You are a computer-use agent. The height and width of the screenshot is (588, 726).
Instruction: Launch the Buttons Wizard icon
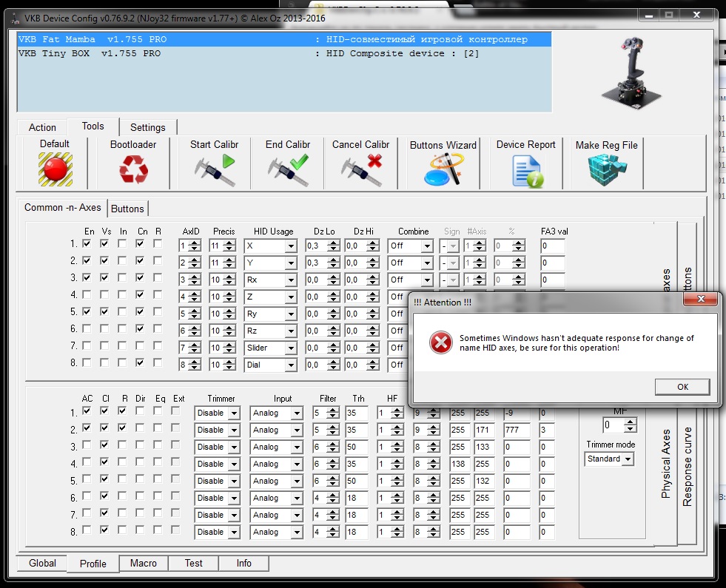point(443,169)
